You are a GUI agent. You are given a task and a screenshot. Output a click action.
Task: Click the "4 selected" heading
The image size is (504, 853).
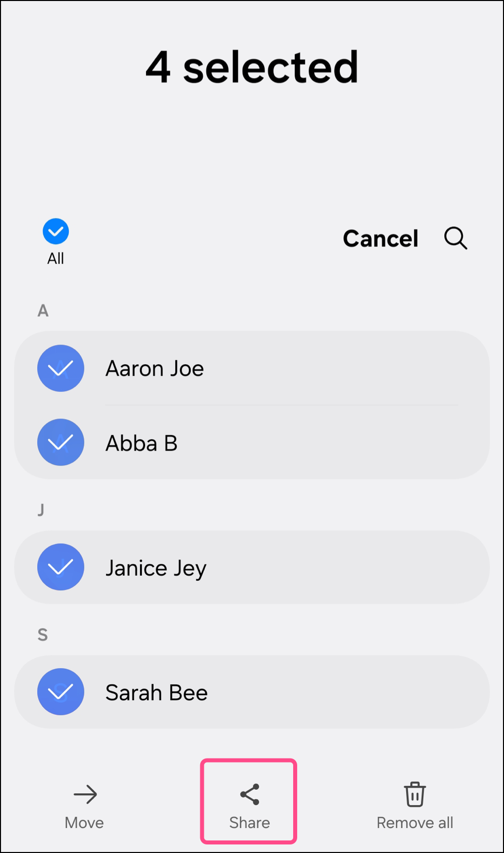tap(252, 67)
